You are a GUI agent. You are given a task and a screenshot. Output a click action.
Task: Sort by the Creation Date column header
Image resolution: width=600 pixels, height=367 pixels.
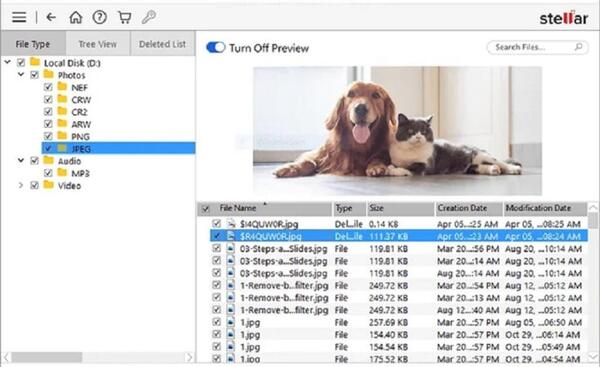click(469, 209)
